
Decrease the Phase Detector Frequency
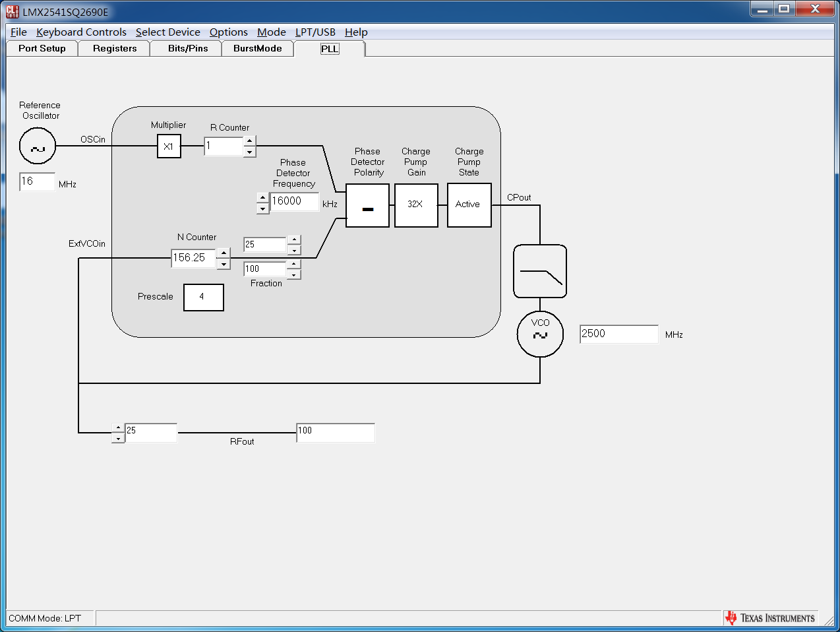[262, 208]
